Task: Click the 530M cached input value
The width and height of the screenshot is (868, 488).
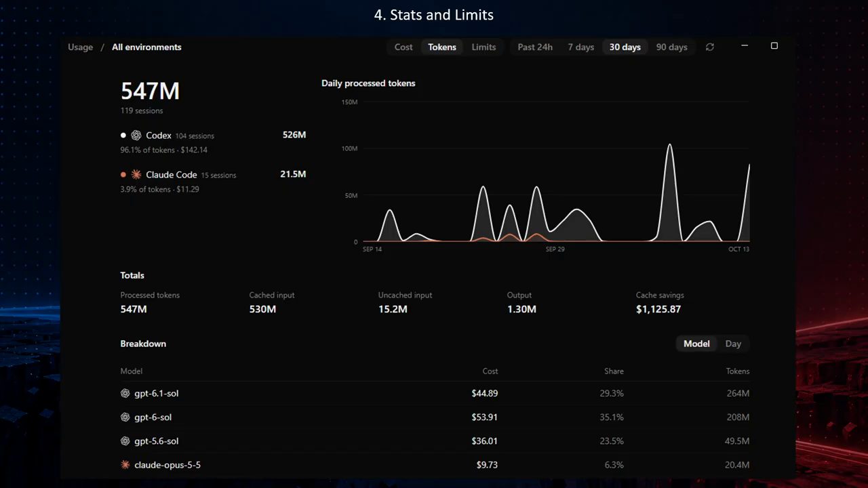Action: click(x=262, y=309)
